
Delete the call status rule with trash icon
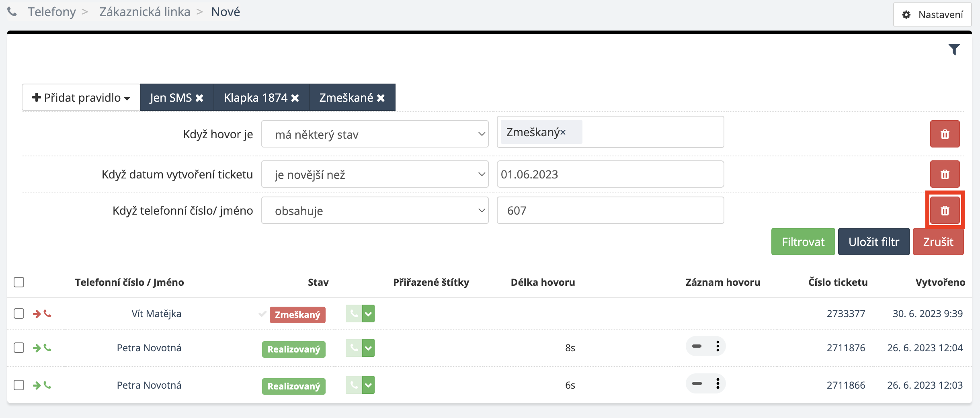tap(945, 134)
